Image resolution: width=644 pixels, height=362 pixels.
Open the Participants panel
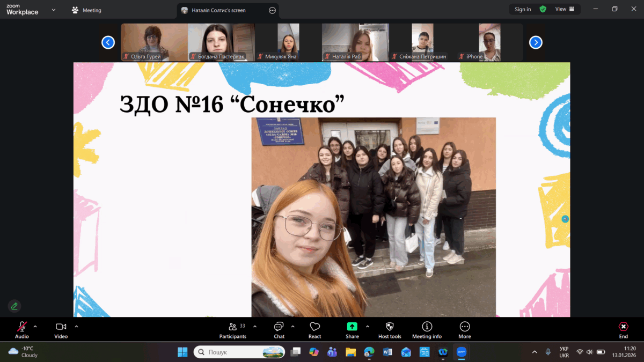(232, 329)
